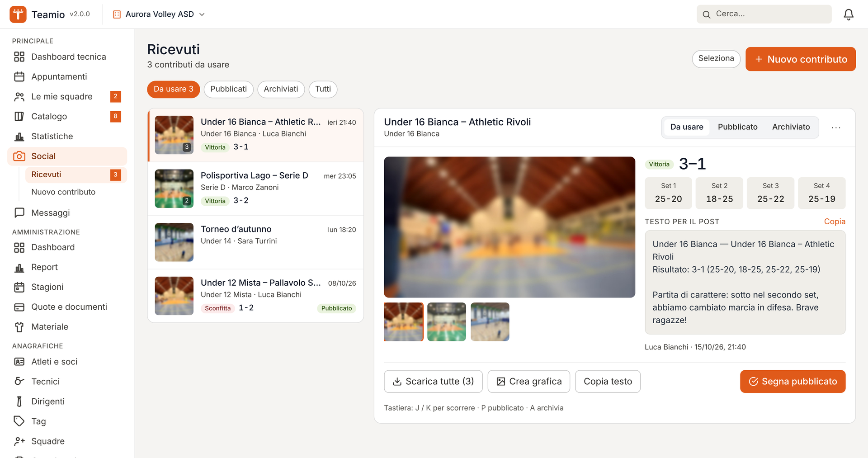
Task: Open Stagioni section
Action: coord(67,287)
